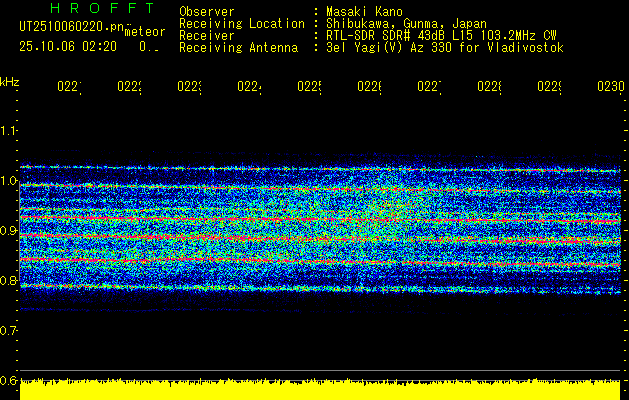Image resolution: width=629 pixels, height=400 pixels.
Task: Select the file name UT2510060220.pn
Action: pyautogui.click(x=72, y=27)
